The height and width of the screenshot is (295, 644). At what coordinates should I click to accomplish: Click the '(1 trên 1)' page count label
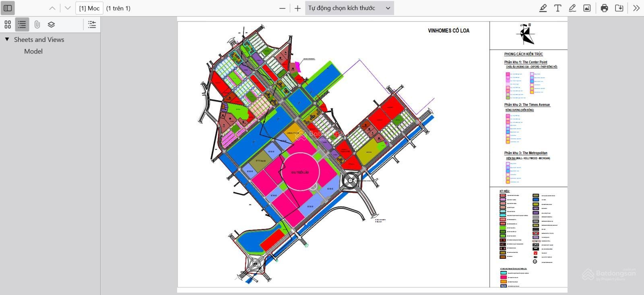(118, 8)
